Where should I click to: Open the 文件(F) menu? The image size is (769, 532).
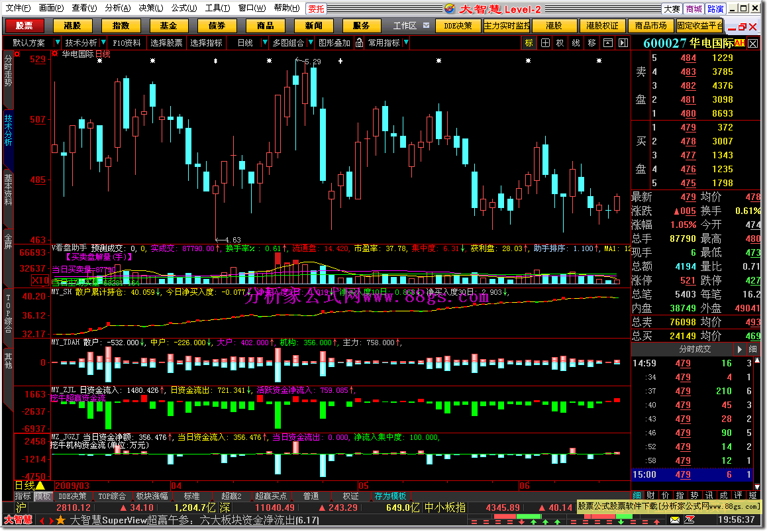[x=18, y=8]
